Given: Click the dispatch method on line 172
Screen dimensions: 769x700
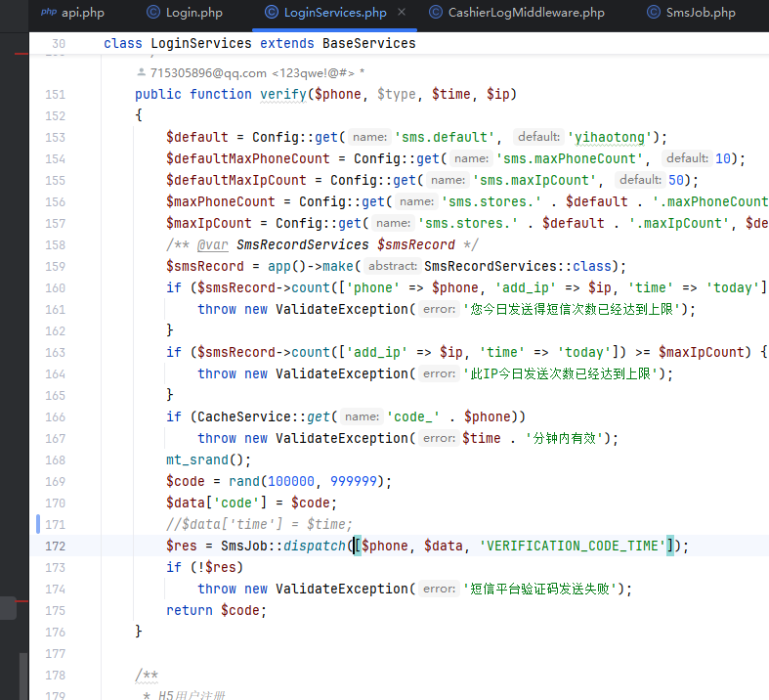Looking at the screenshot, I should pyautogui.click(x=315, y=546).
